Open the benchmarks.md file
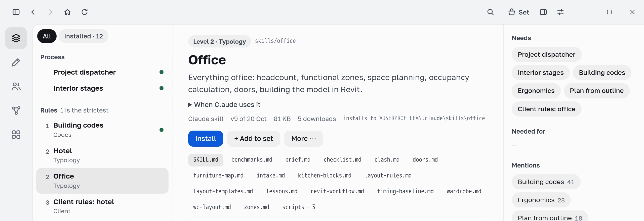The image size is (644, 221). pyautogui.click(x=252, y=160)
